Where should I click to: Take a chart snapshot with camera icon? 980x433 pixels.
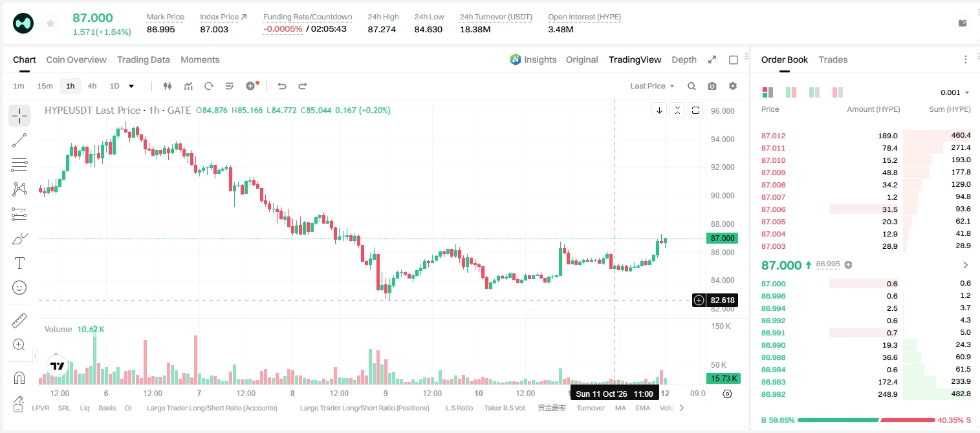(x=712, y=86)
